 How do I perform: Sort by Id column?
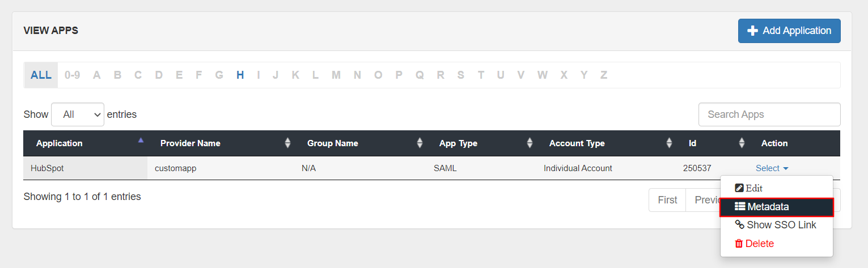pyautogui.click(x=712, y=143)
